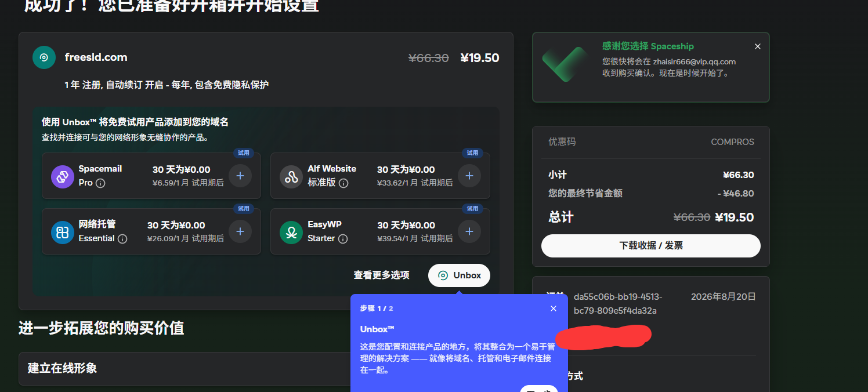Open 查看更多选项 link
Image resolution: width=868 pixels, height=392 pixels.
coord(381,275)
